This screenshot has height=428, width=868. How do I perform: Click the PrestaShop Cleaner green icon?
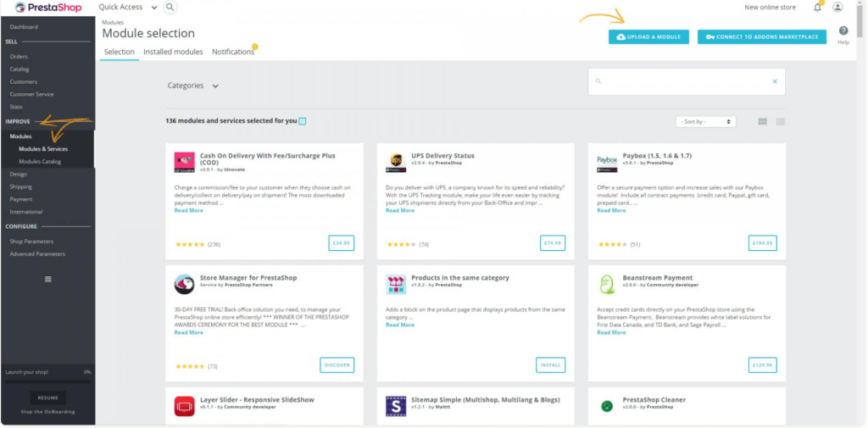coord(607,406)
